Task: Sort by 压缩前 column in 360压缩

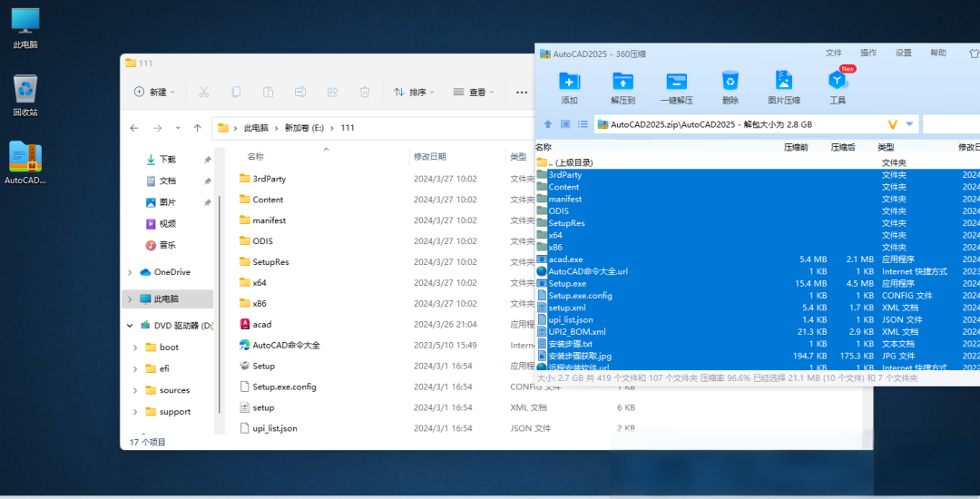Action: [796, 147]
